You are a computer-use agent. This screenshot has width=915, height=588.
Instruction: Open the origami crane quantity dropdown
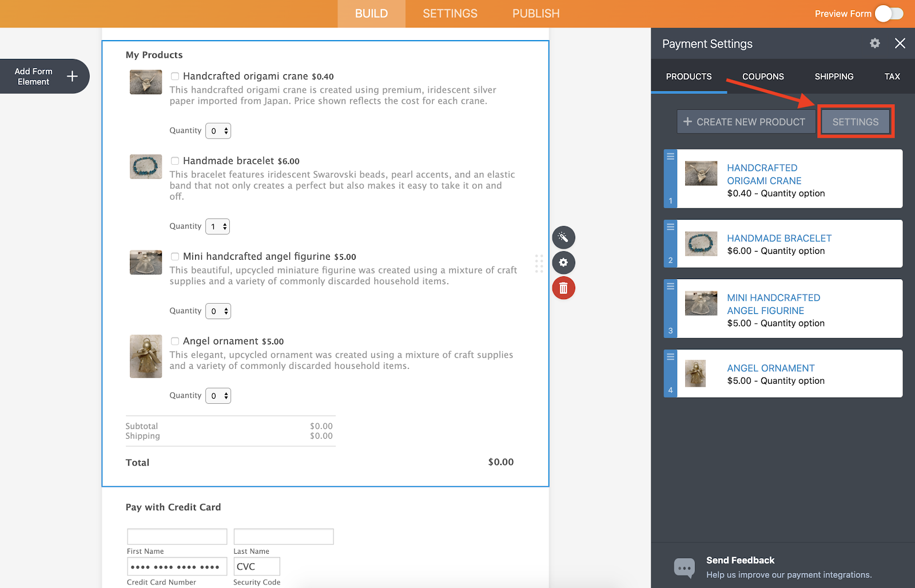(218, 131)
